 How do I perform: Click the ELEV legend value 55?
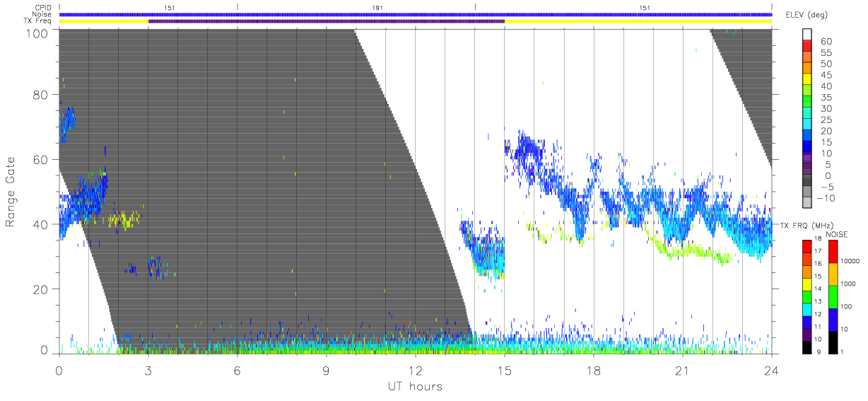pos(825,53)
